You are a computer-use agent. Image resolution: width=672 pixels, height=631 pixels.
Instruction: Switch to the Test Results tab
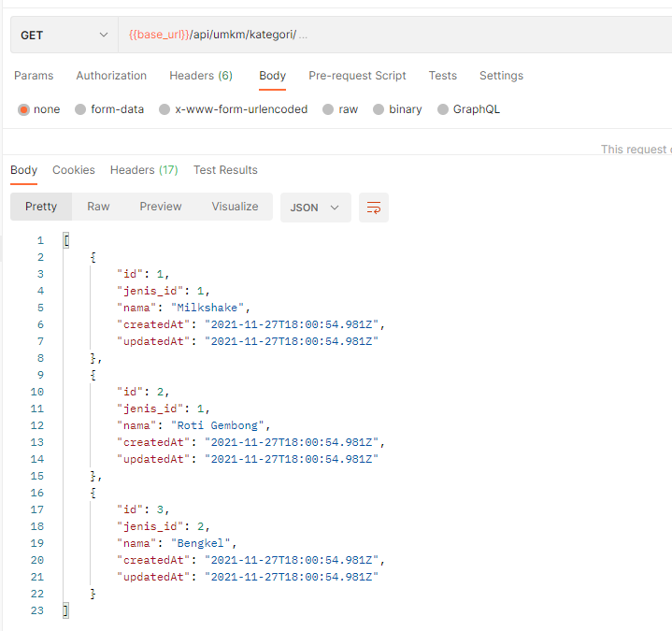tap(225, 170)
